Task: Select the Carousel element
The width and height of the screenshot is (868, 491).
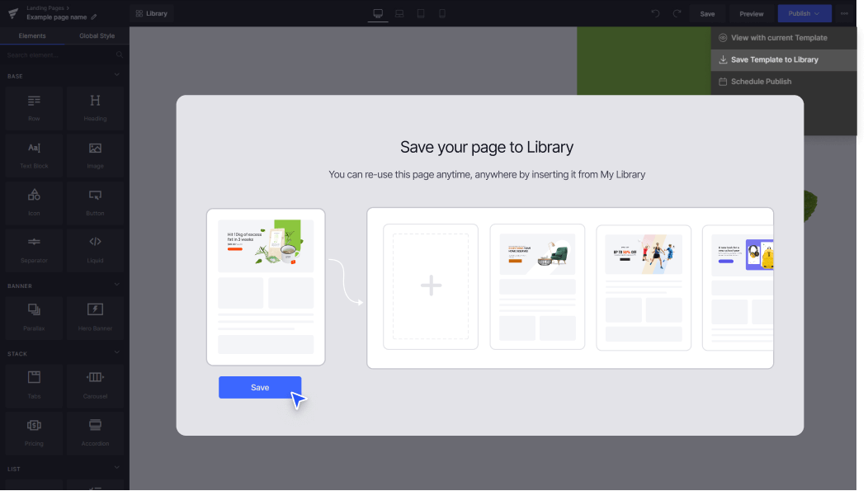Action: pos(95,385)
